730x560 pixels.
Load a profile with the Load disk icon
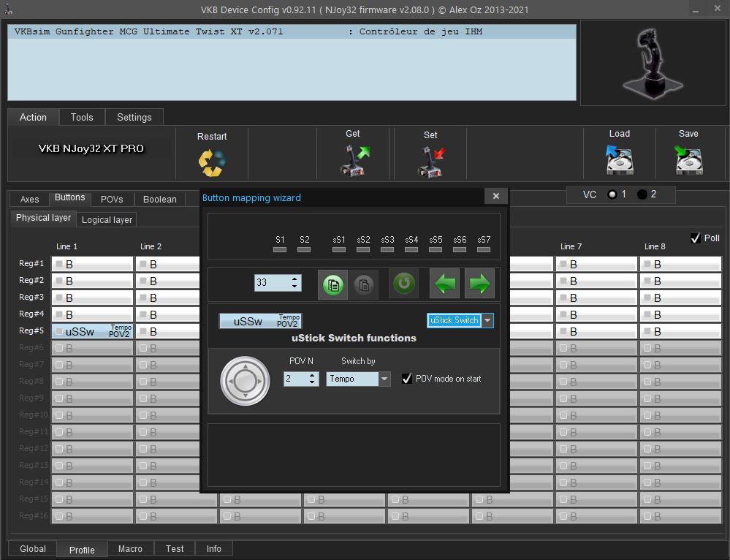tap(620, 159)
